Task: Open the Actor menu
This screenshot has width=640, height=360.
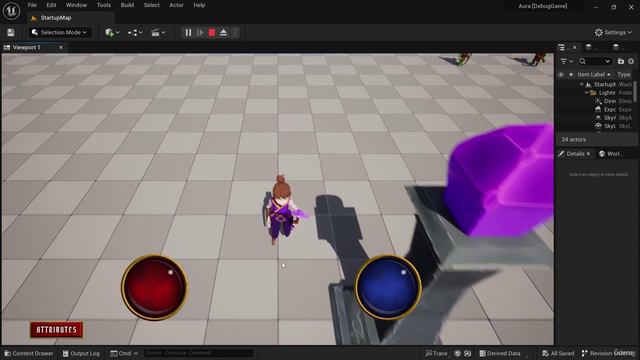Action: [x=176, y=5]
